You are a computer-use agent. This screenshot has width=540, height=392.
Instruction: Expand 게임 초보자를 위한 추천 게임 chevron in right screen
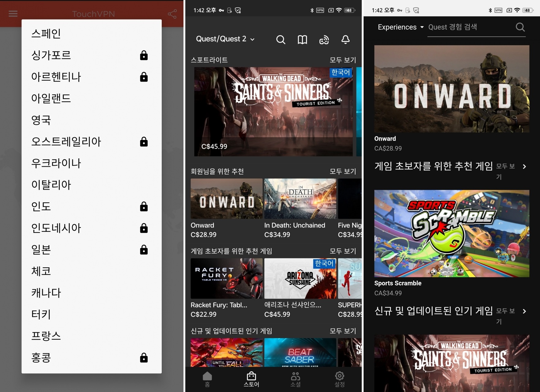pyautogui.click(x=524, y=167)
